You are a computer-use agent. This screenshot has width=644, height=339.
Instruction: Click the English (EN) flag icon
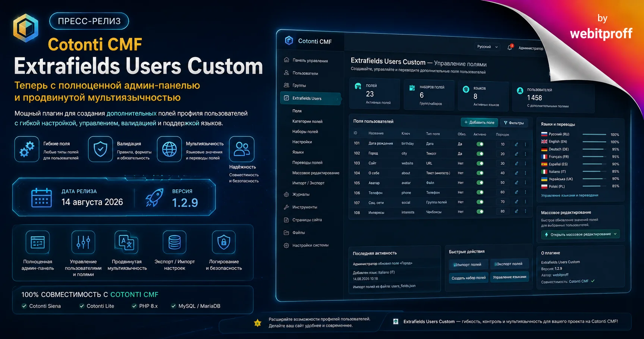click(x=544, y=142)
